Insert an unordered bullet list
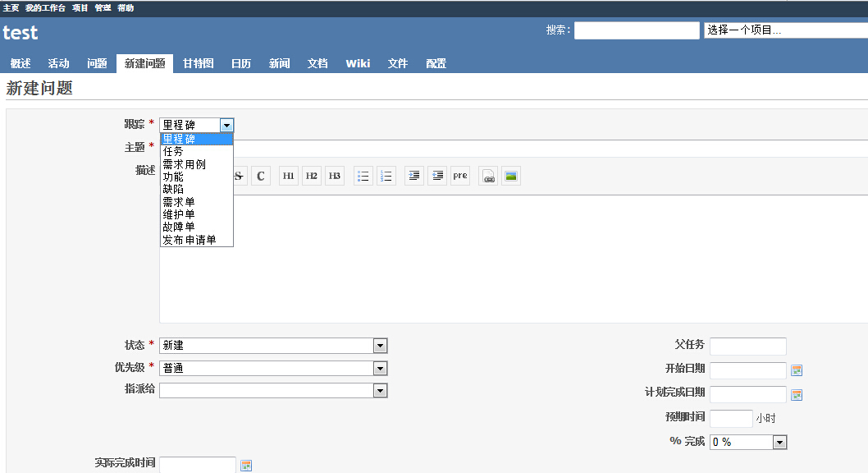The image size is (868, 473). coord(363,176)
